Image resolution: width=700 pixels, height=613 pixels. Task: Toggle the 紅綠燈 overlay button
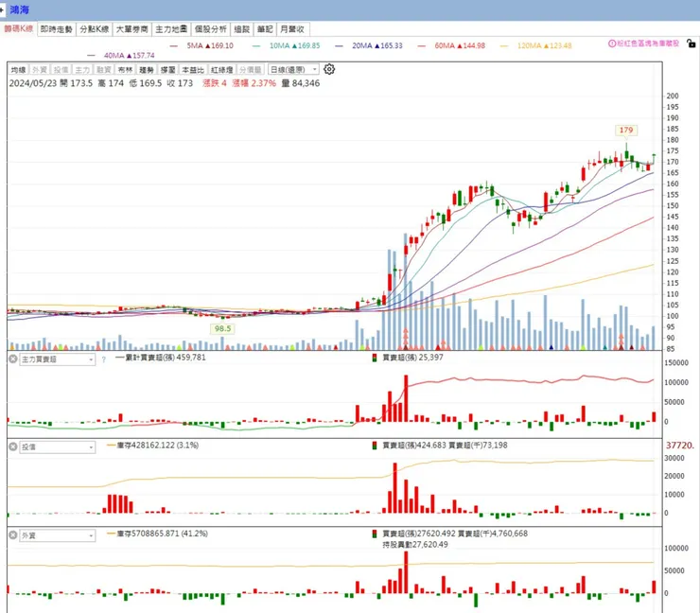pyautogui.click(x=222, y=70)
